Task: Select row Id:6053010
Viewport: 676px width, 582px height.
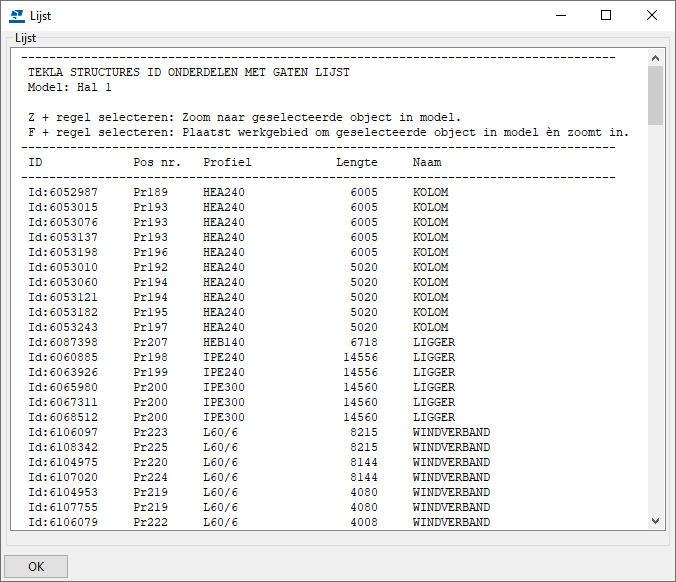Action: (x=238, y=267)
